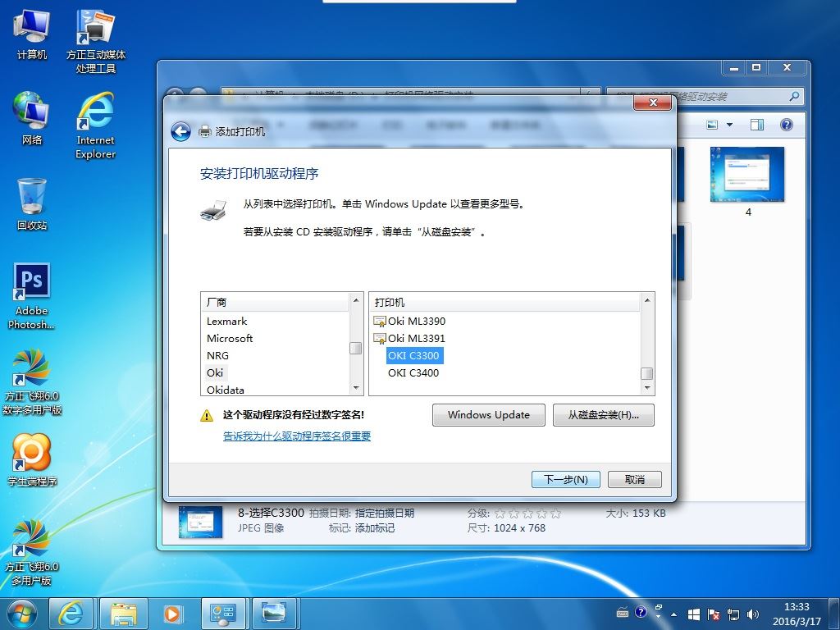Select Oki ML3390 printer
This screenshot has height=630, width=840.
coord(410,321)
